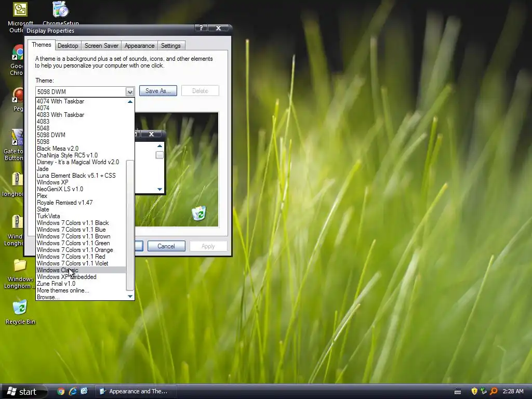Click the Save As... button
This screenshot has height=399, width=532.
coord(158,90)
